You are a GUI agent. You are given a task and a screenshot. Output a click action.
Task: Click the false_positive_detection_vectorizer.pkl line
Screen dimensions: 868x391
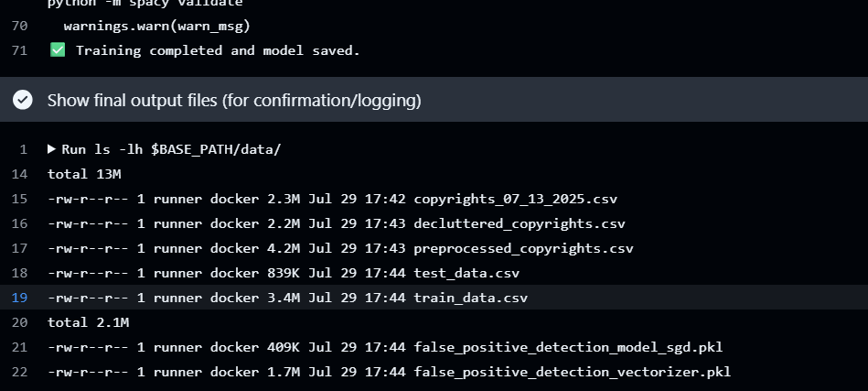(434, 372)
